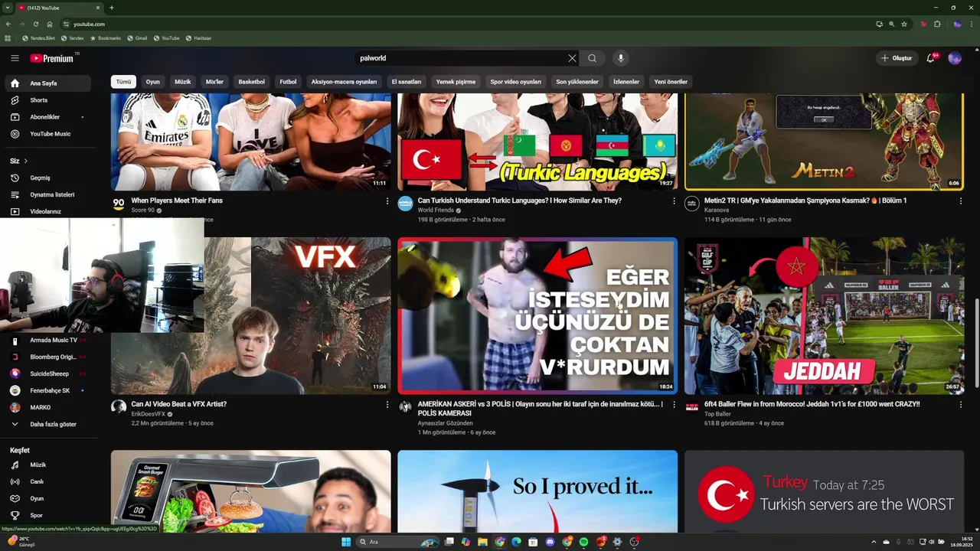Open Oynatma listeleri in sidebar
This screenshot has height=551, width=980.
pyautogui.click(x=48, y=194)
